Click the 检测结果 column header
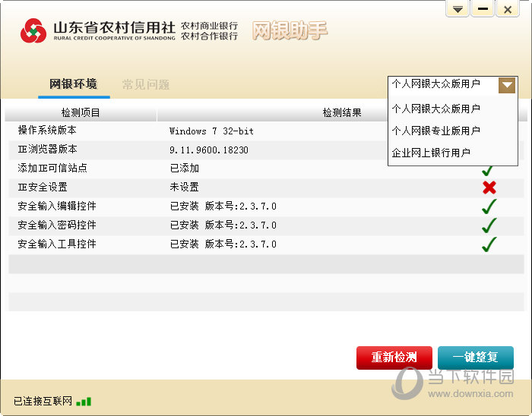Screen dimensions: 532x416 (x=342, y=112)
